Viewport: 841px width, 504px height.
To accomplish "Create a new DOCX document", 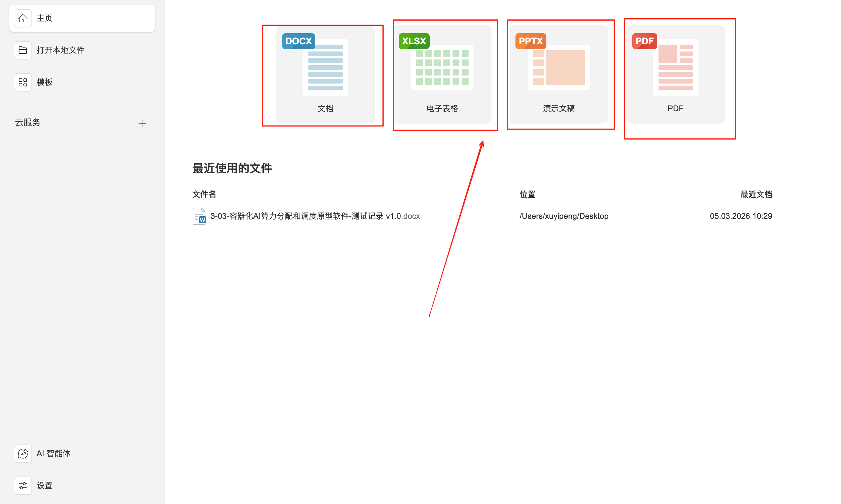I will pyautogui.click(x=325, y=74).
